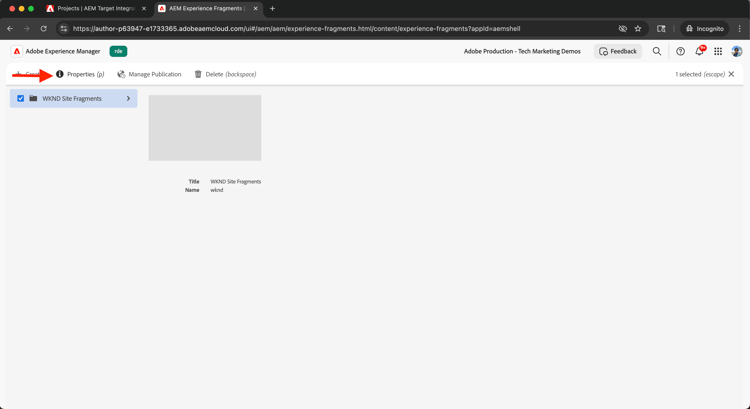Close the AEM Experience Fragments tab
Image resolution: width=750 pixels, height=409 pixels.
click(255, 9)
